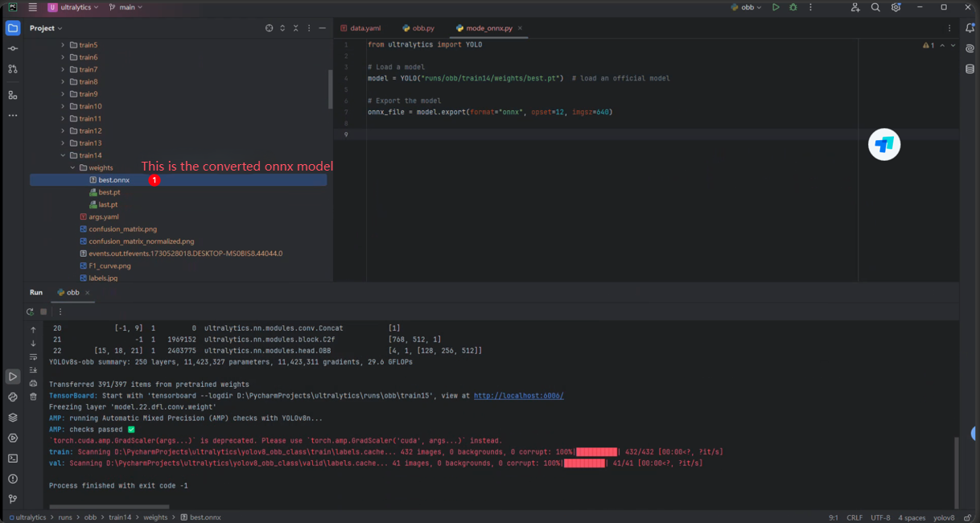Click Project panel vertical scrollbar
The width and height of the screenshot is (980, 523).
330,89
